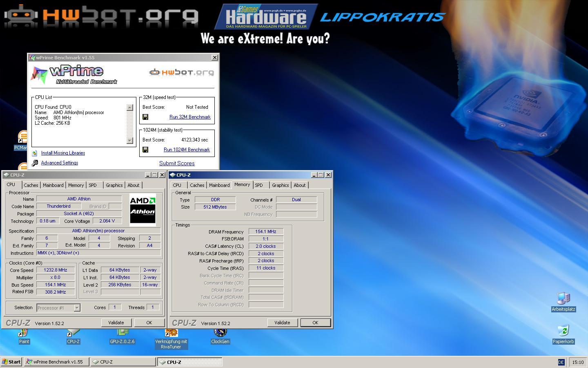
Task: Click the save icon beside Run 1024M Benchmark
Action: [145, 150]
